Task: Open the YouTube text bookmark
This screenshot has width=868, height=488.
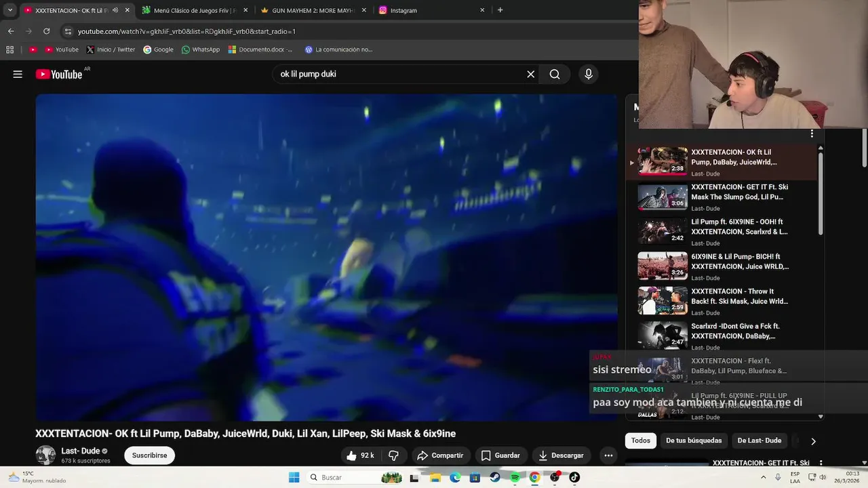Action: [62, 49]
